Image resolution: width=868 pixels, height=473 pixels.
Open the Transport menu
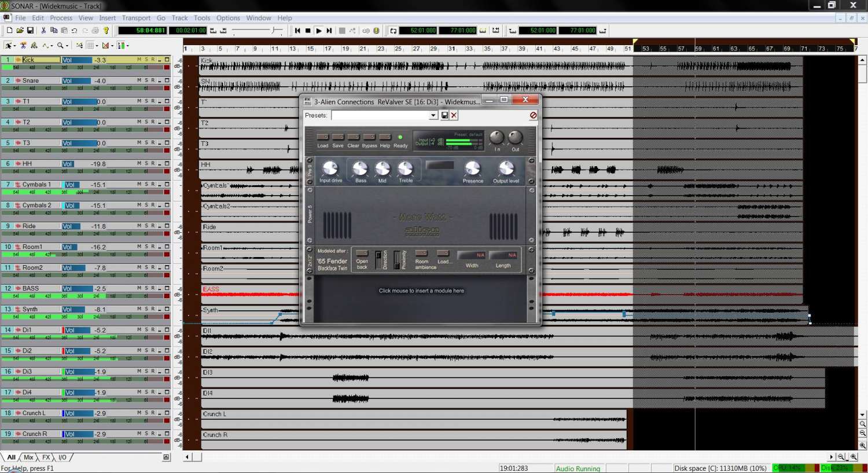click(136, 18)
